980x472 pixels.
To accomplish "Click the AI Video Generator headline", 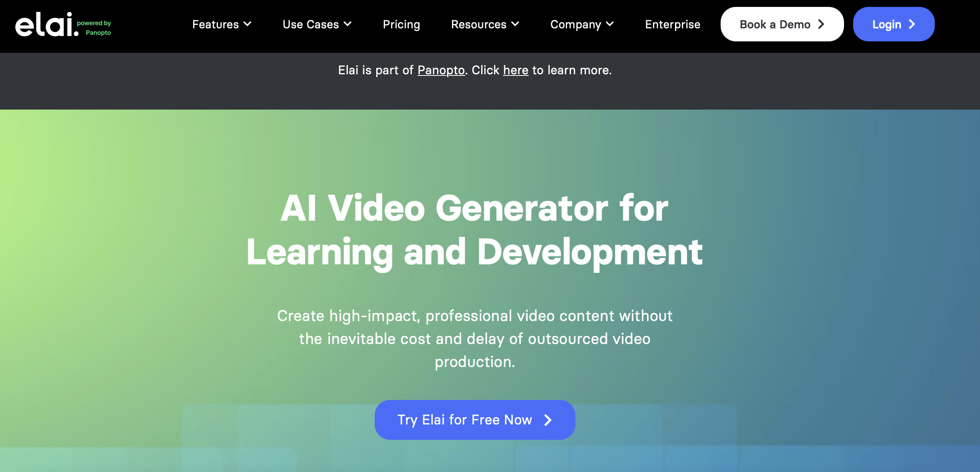I will pos(475,230).
